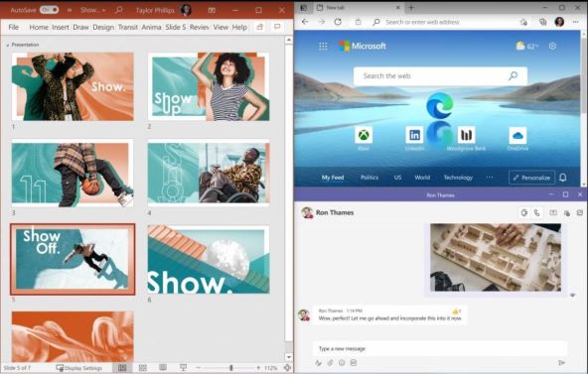Select slide 2 thumbnail Show Up

[x=209, y=86]
